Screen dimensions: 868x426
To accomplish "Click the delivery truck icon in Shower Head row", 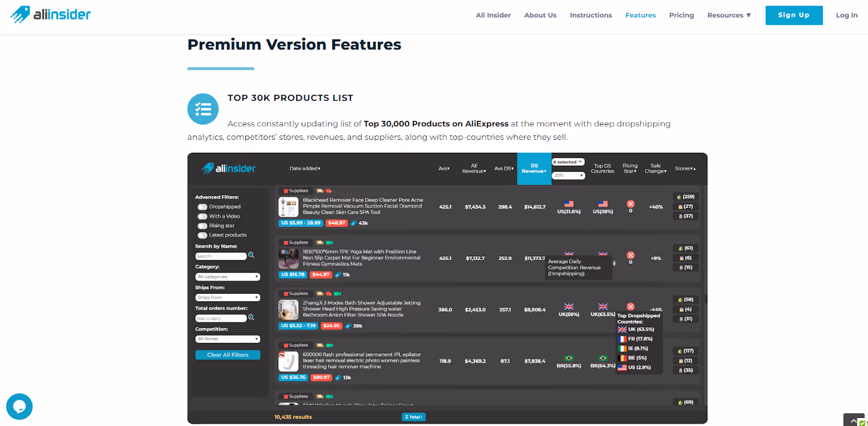I will click(x=320, y=294).
